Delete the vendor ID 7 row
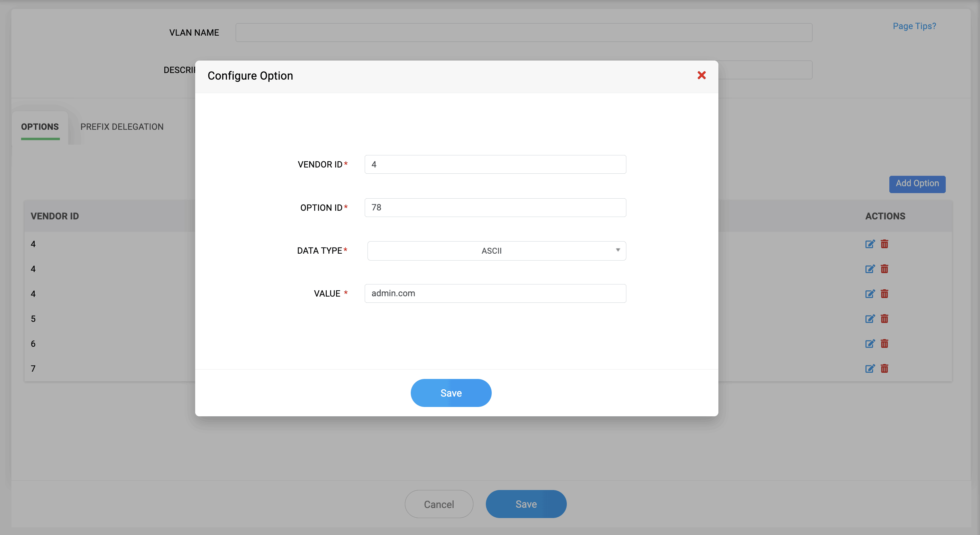Image resolution: width=980 pixels, height=535 pixels. click(x=884, y=368)
